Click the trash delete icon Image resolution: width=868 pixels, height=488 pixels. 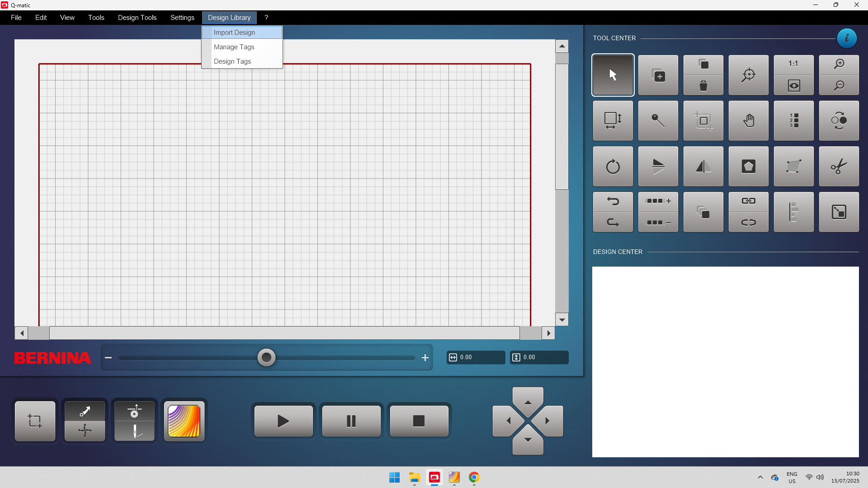click(703, 86)
